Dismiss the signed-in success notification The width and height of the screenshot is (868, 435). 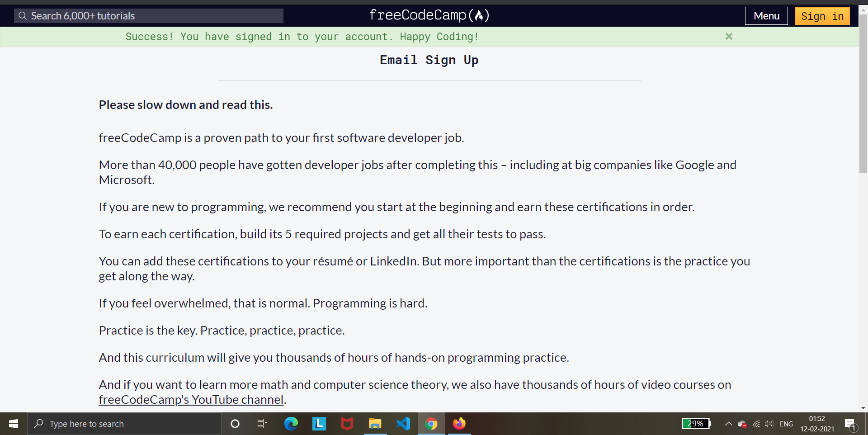[729, 37]
